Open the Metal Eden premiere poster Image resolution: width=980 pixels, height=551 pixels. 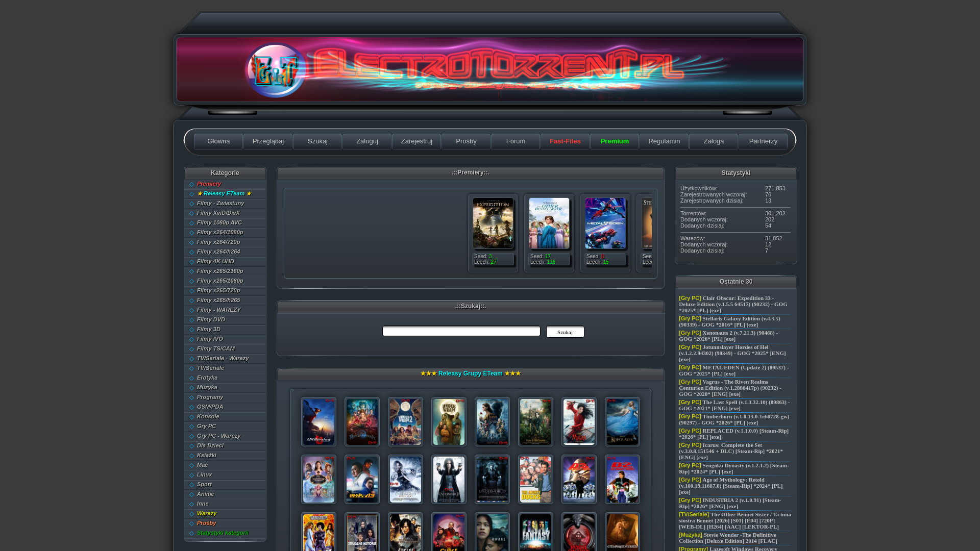[605, 223]
